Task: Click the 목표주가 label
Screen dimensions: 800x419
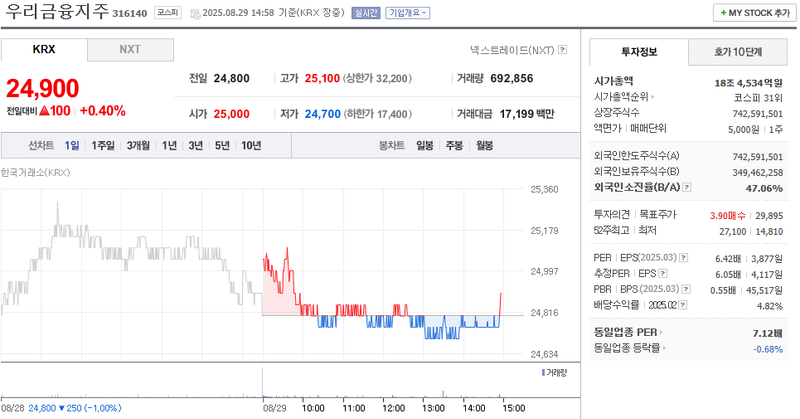Action: pyautogui.click(x=658, y=214)
